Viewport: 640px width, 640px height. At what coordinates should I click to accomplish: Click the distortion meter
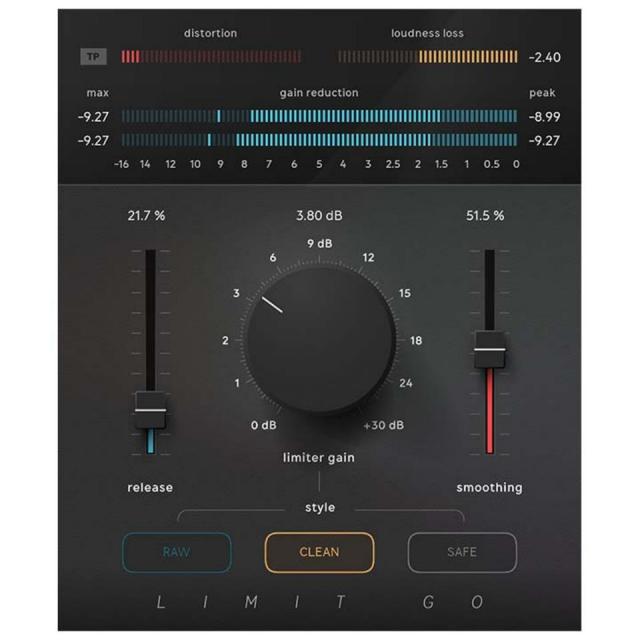pos(211,57)
